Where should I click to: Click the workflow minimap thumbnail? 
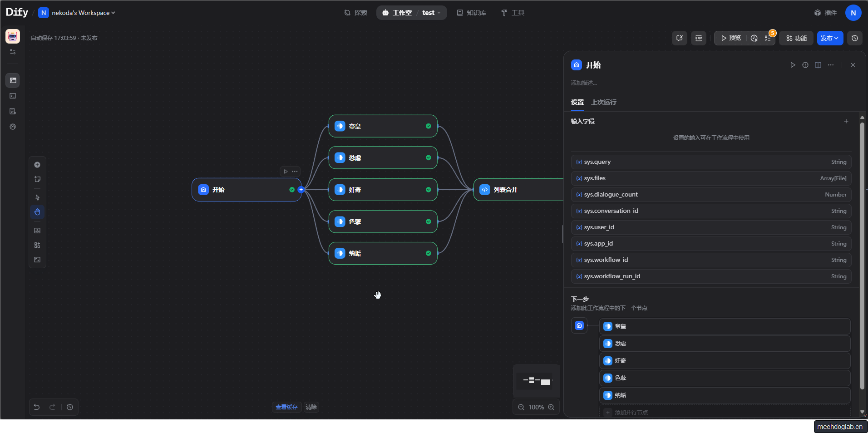tap(536, 381)
